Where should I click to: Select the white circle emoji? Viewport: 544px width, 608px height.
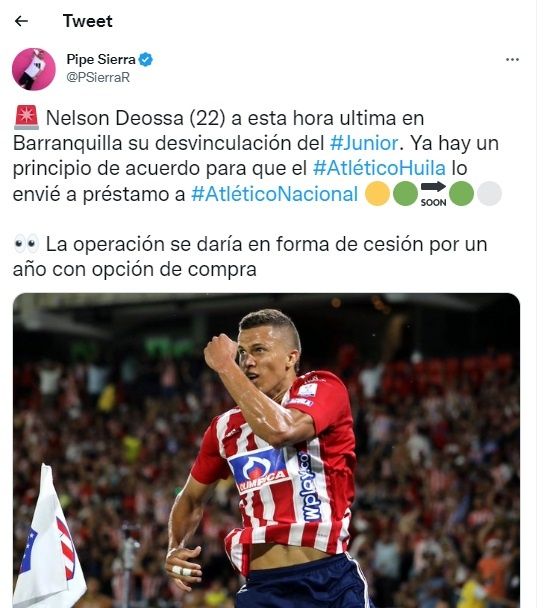[x=489, y=193]
